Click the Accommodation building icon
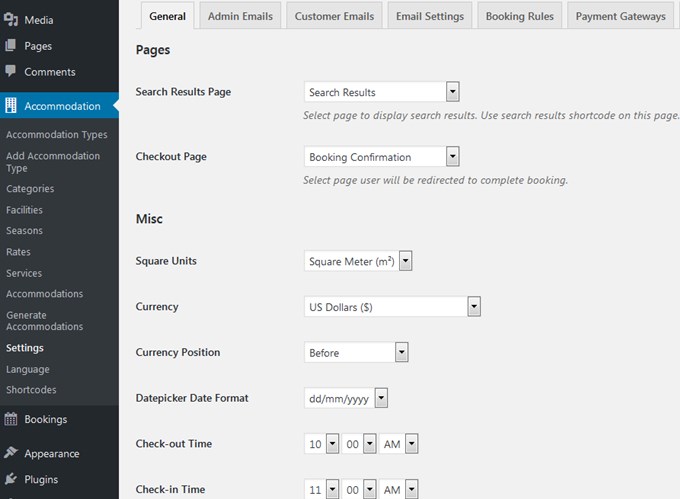 (11, 105)
